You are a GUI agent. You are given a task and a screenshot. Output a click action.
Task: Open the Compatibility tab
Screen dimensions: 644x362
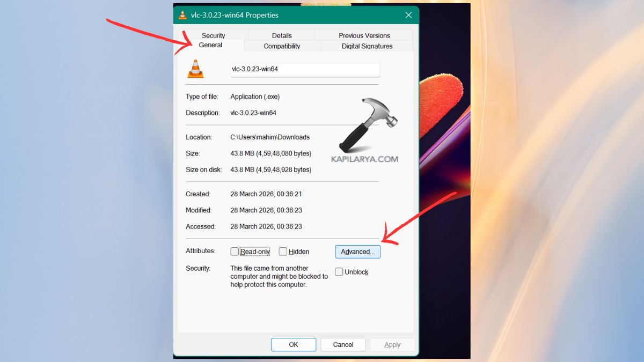point(282,46)
